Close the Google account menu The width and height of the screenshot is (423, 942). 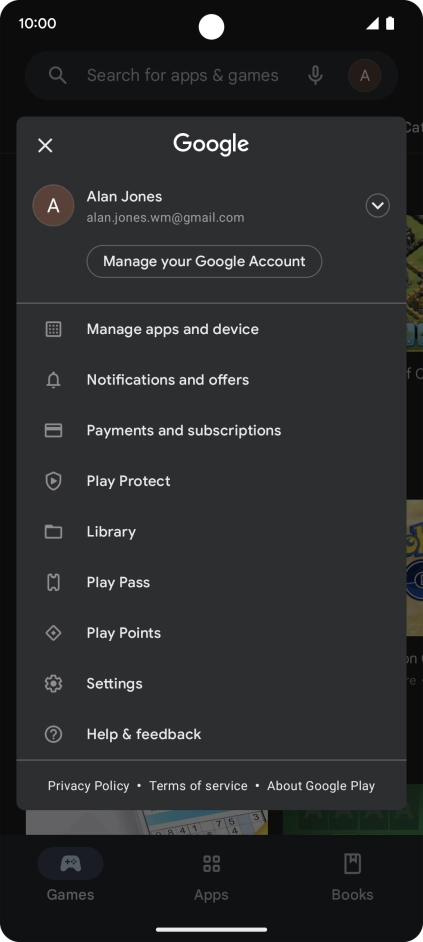45,145
